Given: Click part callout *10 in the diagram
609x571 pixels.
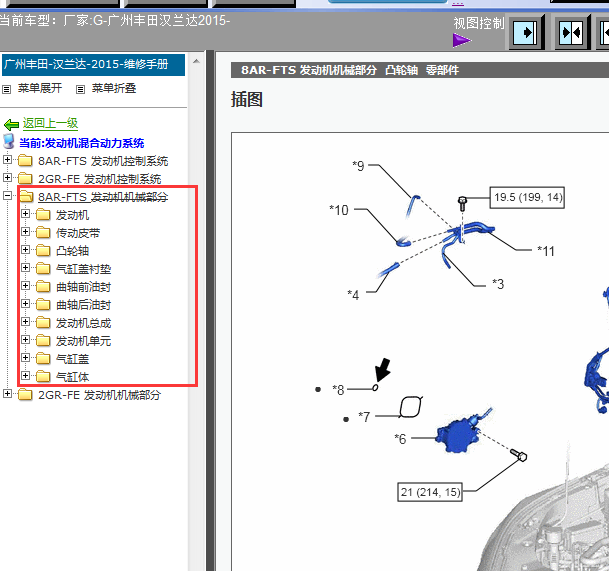Looking at the screenshot, I should pyautogui.click(x=339, y=210).
